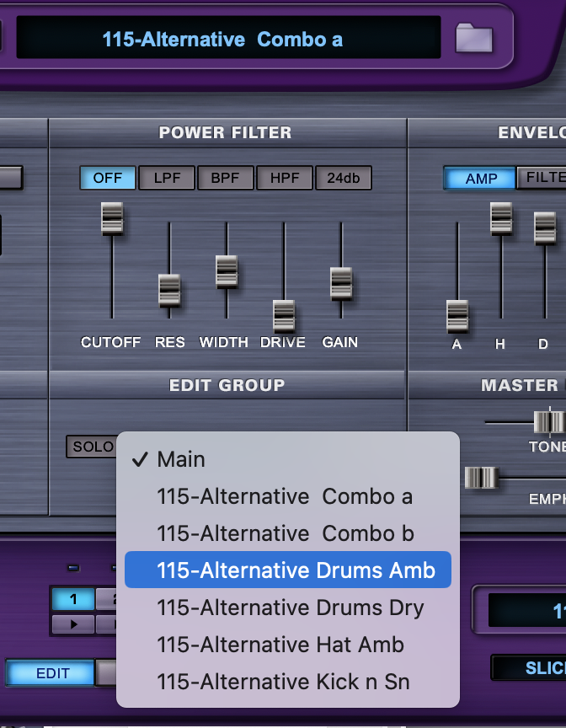Viewport: 566px width, 728px height.
Task: Click the envelope D slider handle
Action: coord(545,227)
